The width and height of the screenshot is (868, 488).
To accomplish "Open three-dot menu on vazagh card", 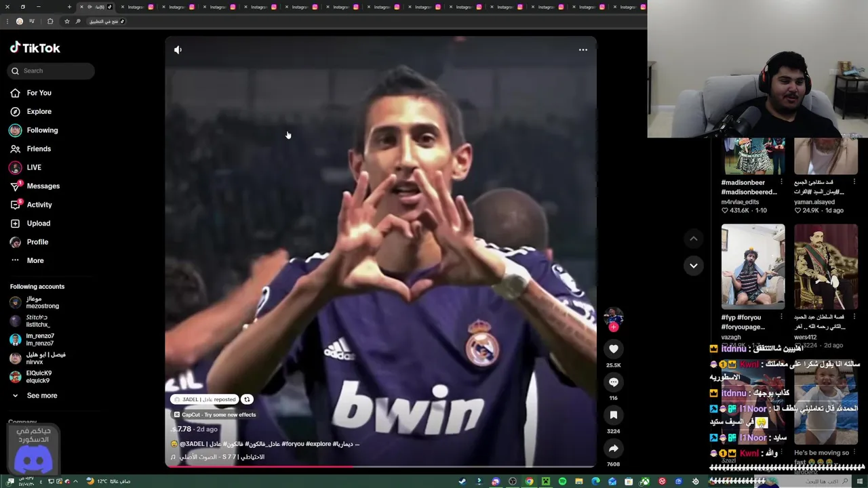I will point(781,317).
